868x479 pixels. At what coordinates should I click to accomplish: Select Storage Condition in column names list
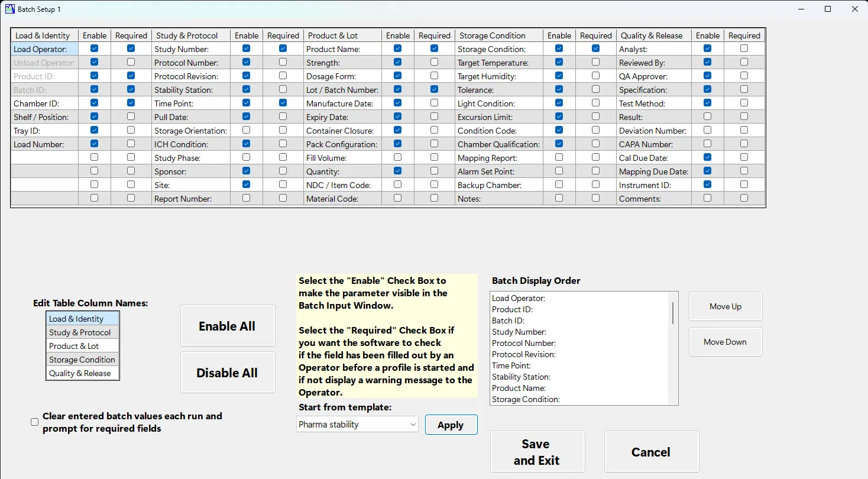(83, 360)
